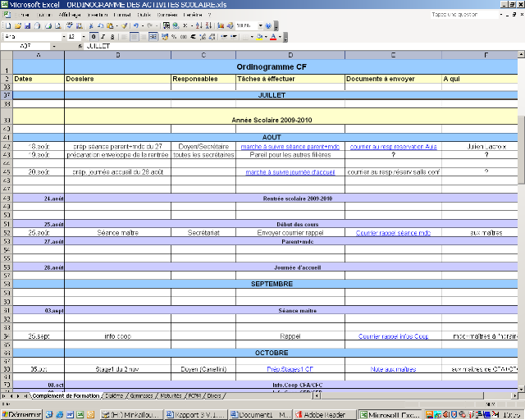Toggle bold formatting
This screenshot has width=525, height=420.
click(x=94, y=37)
